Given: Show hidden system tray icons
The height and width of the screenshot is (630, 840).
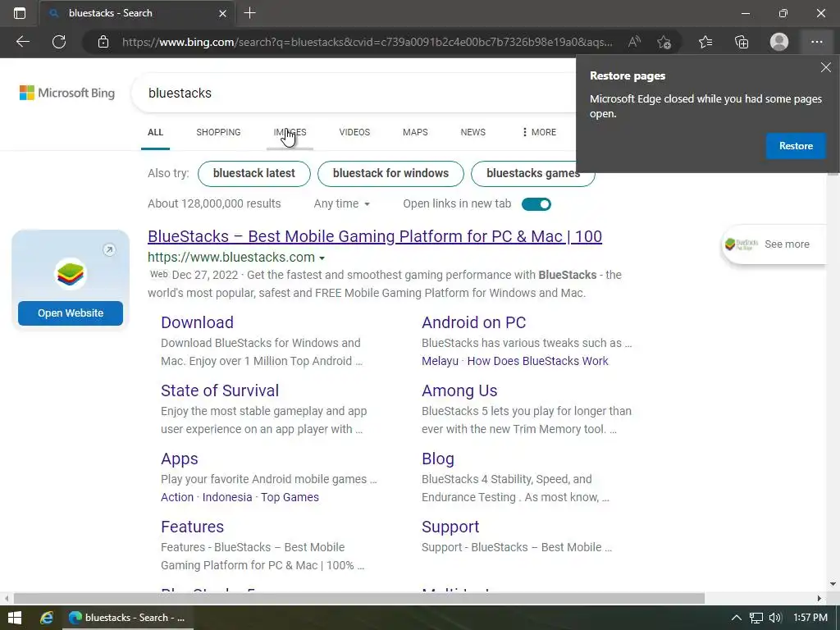Looking at the screenshot, I should 737,618.
